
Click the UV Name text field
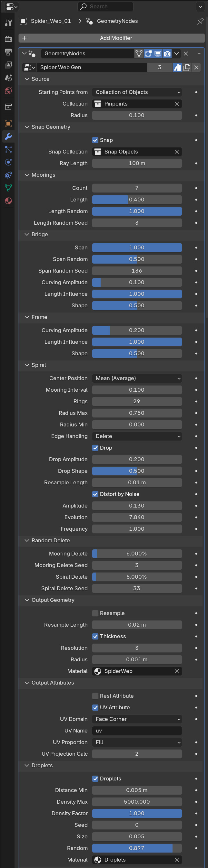(137, 731)
